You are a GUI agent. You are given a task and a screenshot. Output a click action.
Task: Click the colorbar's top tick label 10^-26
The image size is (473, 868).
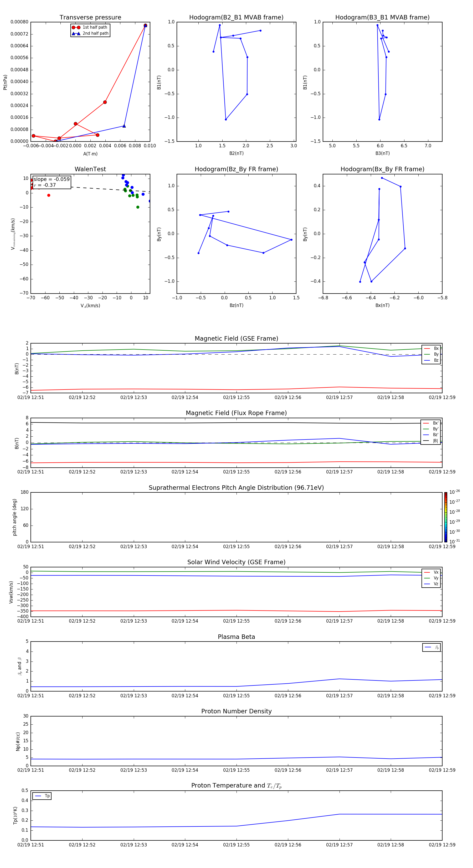pos(455,492)
